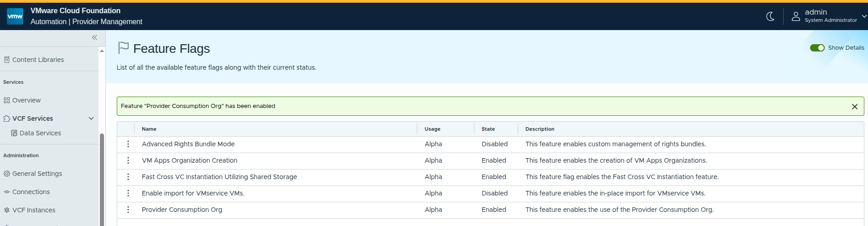Screen dimensions: 868x226
Task: Click the Overview grid icon
Action: pyautogui.click(x=7, y=100)
